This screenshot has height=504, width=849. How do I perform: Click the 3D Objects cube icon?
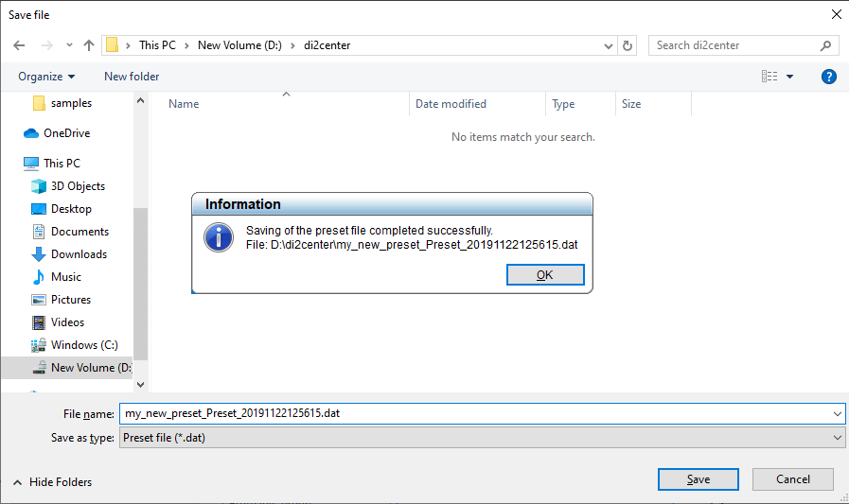click(39, 186)
